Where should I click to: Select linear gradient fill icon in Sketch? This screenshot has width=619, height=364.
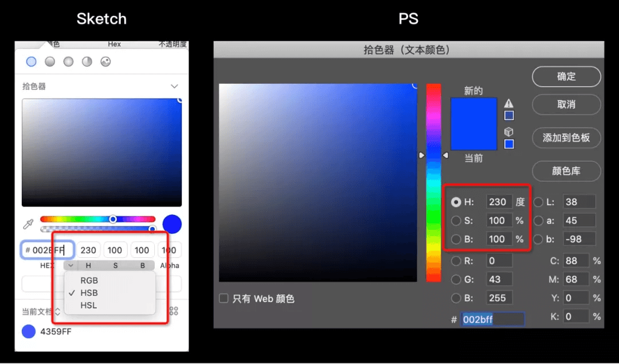50,61
